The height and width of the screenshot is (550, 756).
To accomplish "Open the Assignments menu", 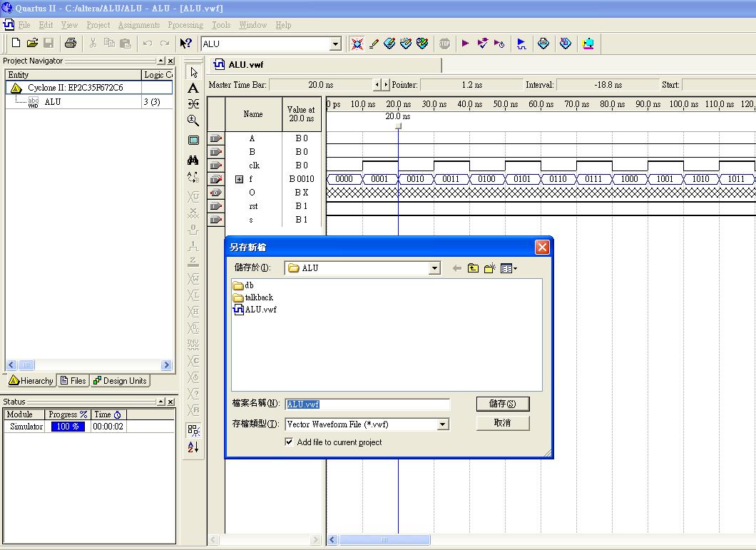I will pos(138,25).
